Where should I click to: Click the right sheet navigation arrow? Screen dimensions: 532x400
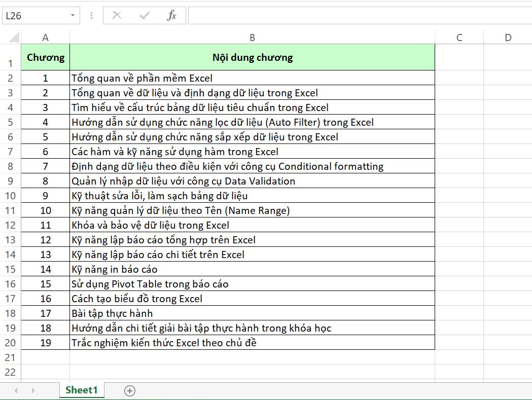[33, 390]
